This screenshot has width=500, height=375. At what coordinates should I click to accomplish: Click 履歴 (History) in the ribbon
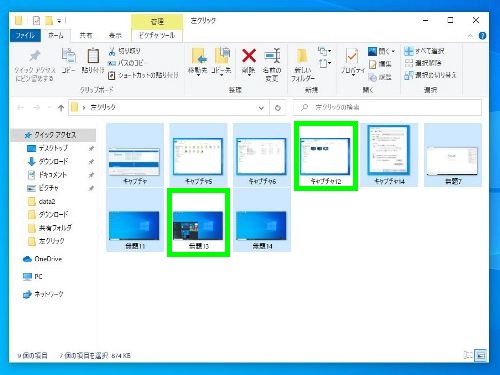point(380,77)
